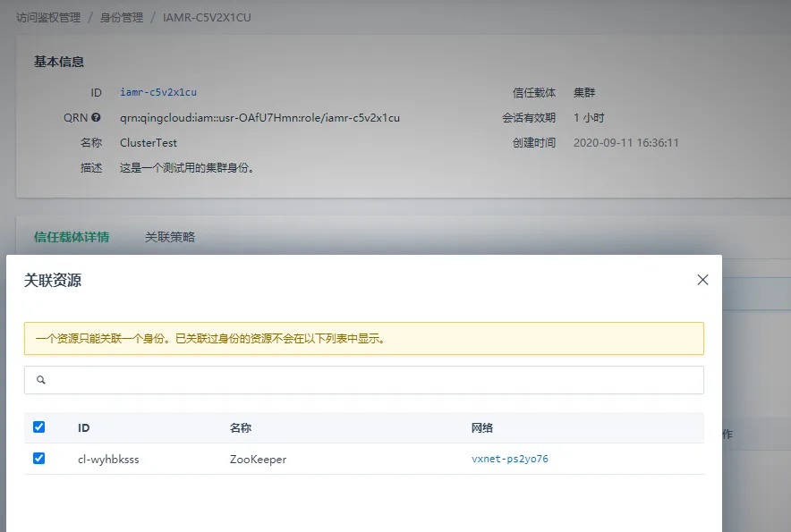Screen dimensions: 791x532
Task: Click the iamr-c5v2x1cu ID link
Action: tap(157, 92)
